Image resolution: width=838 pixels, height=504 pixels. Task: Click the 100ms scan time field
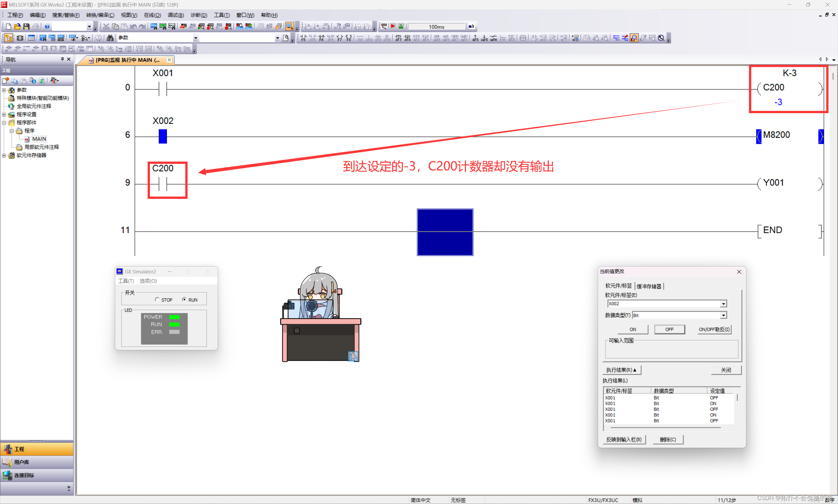(436, 27)
